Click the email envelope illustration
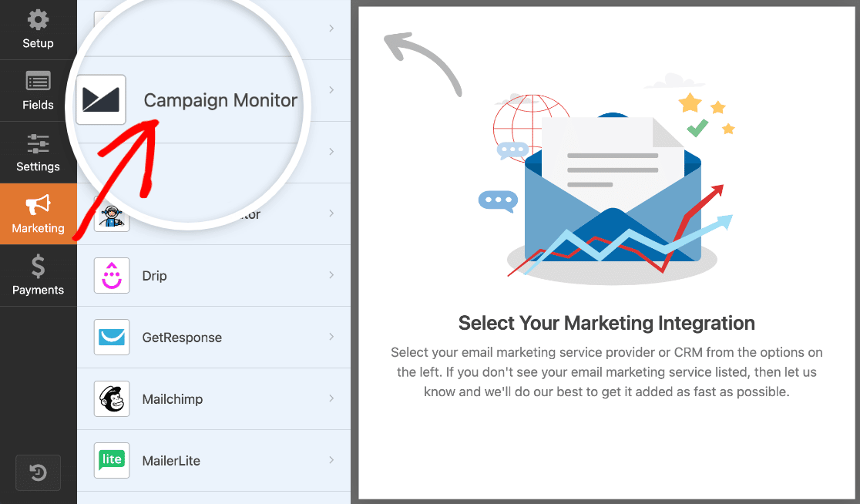Image resolution: width=860 pixels, height=504 pixels. (x=613, y=190)
